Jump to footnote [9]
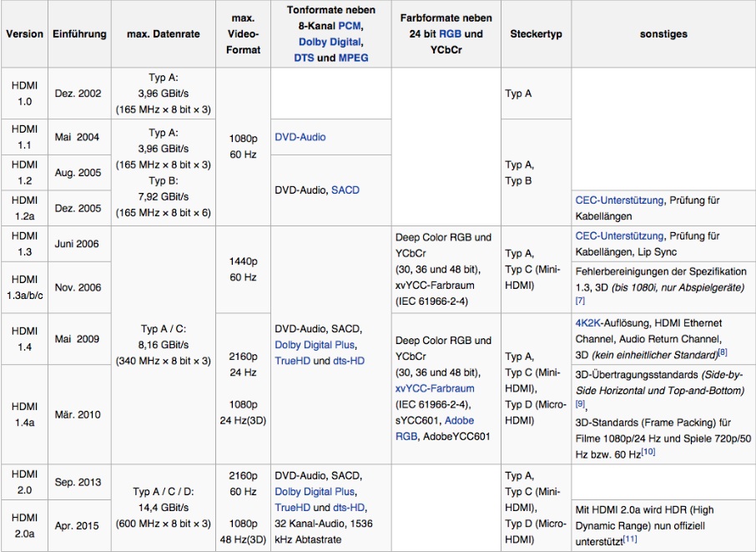The image size is (756, 552). [x=580, y=403]
